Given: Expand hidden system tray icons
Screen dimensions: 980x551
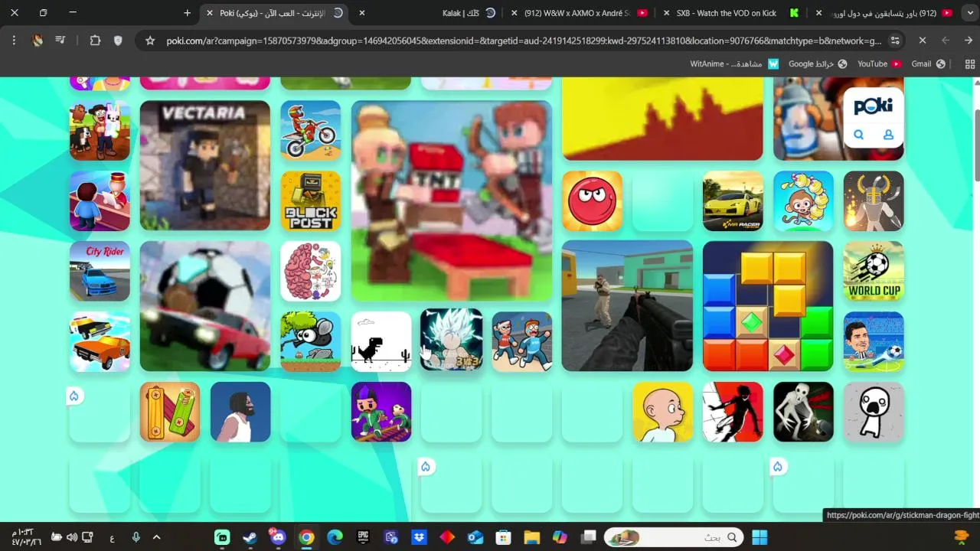Looking at the screenshot, I should (x=156, y=537).
